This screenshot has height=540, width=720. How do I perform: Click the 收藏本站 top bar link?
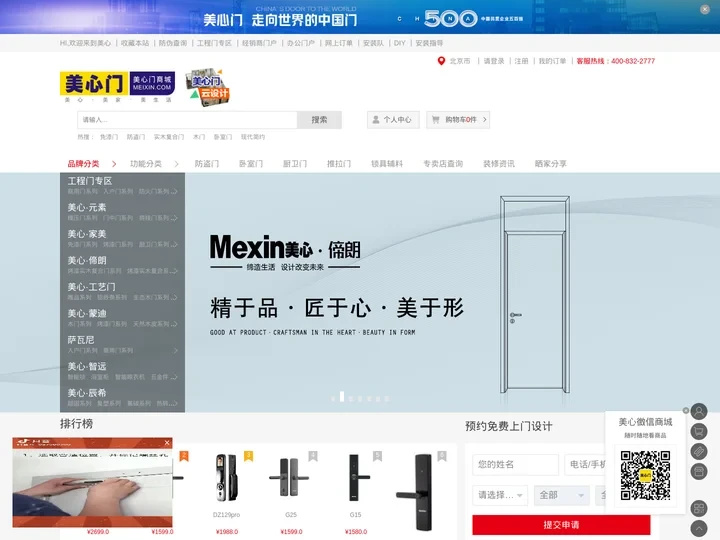[135, 43]
